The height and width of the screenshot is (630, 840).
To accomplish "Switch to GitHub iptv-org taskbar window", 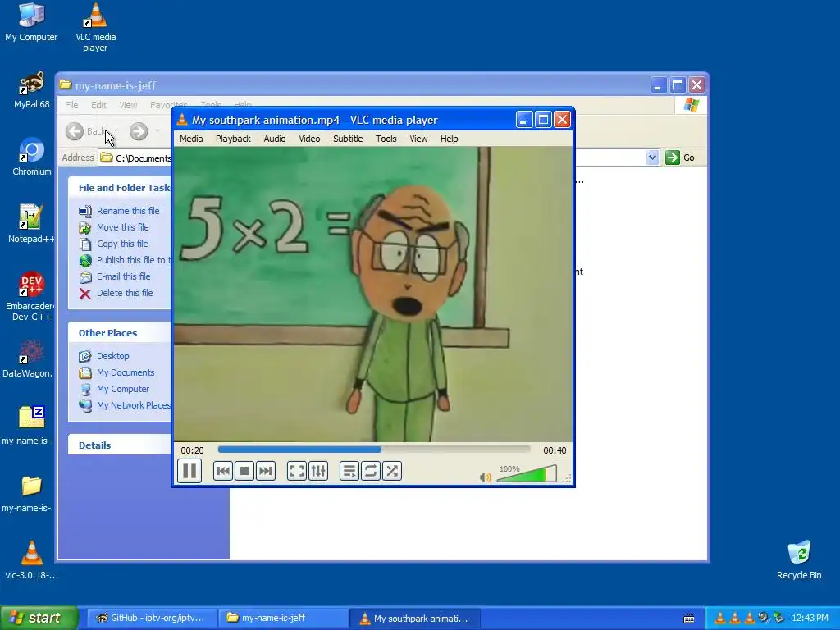I will 152,619.
